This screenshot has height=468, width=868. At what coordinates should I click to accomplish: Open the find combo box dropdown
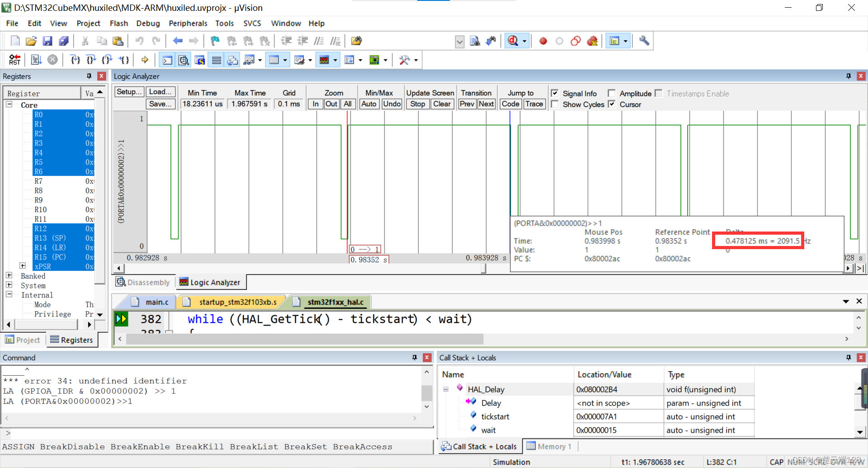tap(459, 42)
